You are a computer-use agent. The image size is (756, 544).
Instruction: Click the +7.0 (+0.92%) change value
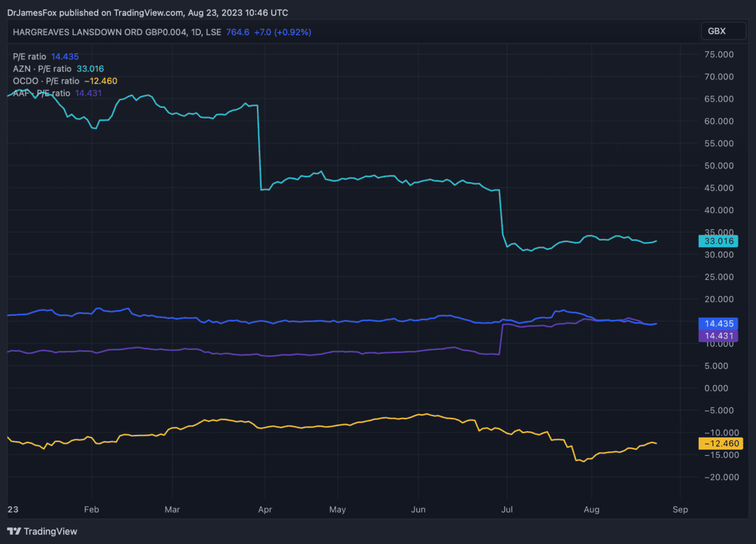pyautogui.click(x=283, y=32)
